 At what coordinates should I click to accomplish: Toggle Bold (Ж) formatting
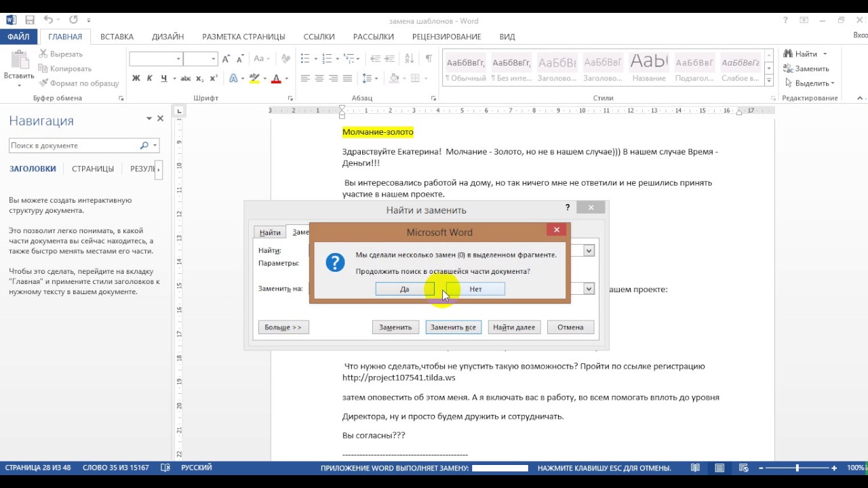pyautogui.click(x=136, y=79)
